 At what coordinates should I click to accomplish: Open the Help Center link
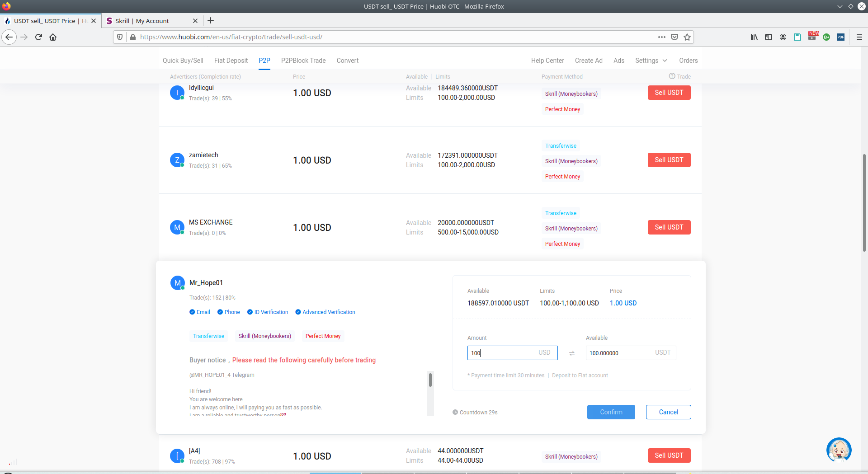pos(547,61)
